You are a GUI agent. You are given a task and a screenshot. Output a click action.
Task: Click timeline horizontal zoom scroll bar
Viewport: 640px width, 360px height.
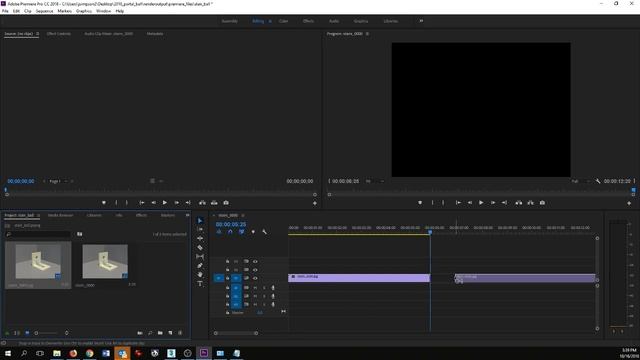coord(236,333)
